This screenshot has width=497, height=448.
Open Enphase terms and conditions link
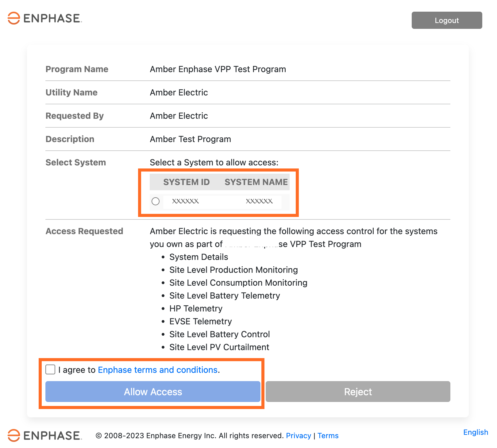click(158, 370)
